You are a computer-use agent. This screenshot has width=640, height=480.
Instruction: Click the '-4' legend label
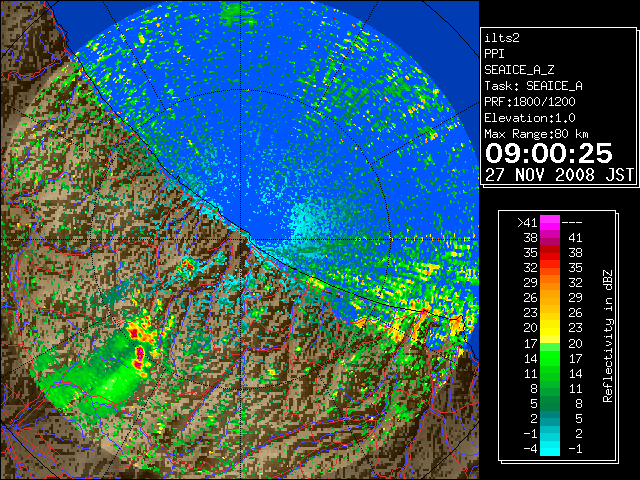coord(530,449)
